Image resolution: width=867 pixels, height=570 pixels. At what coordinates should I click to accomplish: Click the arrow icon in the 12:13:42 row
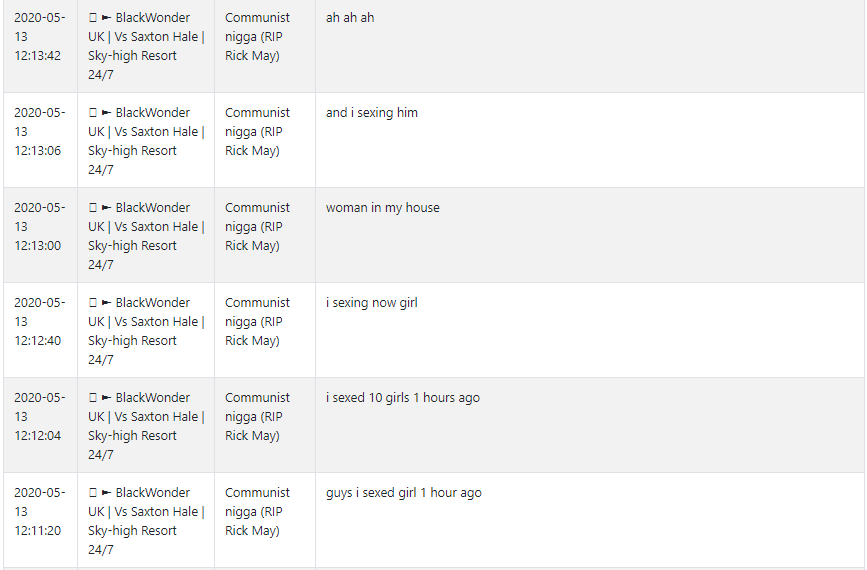107,18
